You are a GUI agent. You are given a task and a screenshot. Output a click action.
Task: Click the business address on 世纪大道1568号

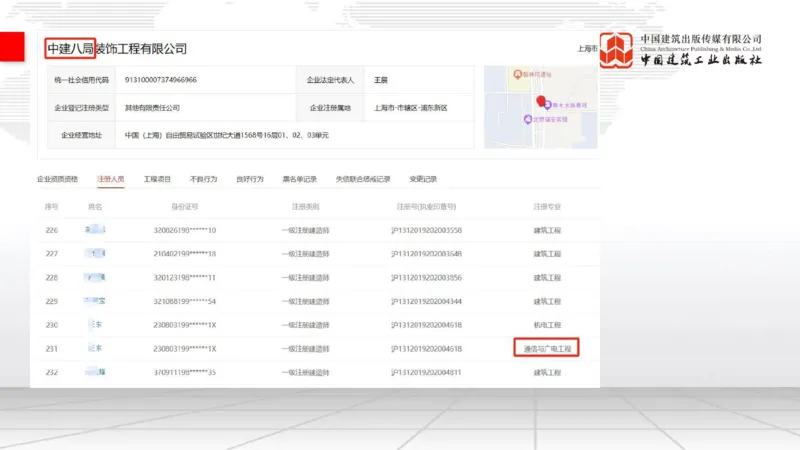click(227, 135)
